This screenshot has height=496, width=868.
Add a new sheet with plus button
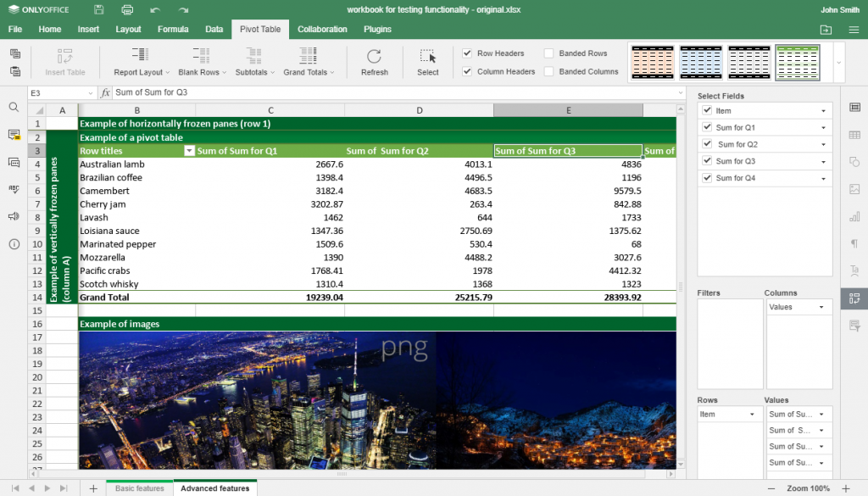pyautogui.click(x=93, y=488)
